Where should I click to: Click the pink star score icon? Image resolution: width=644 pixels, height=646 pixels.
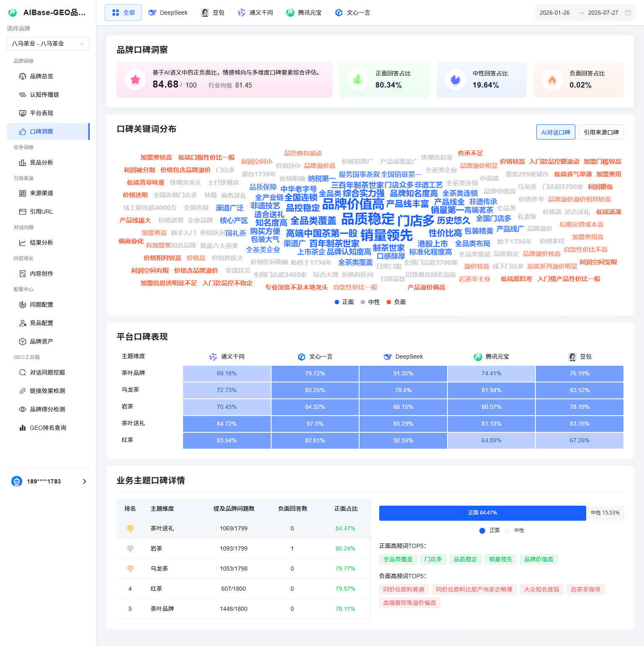pyautogui.click(x=135, y=80)
